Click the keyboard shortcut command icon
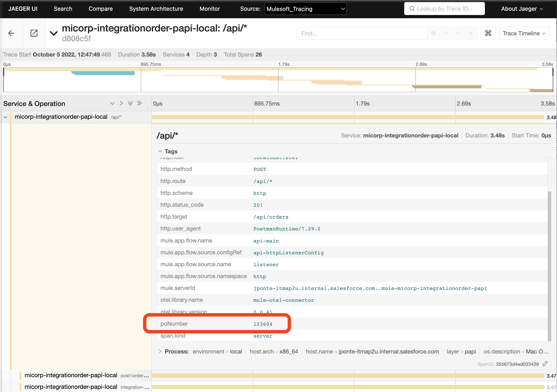Image resolution: width=557 pixels, height=392 pixels. tap(488, 33)
